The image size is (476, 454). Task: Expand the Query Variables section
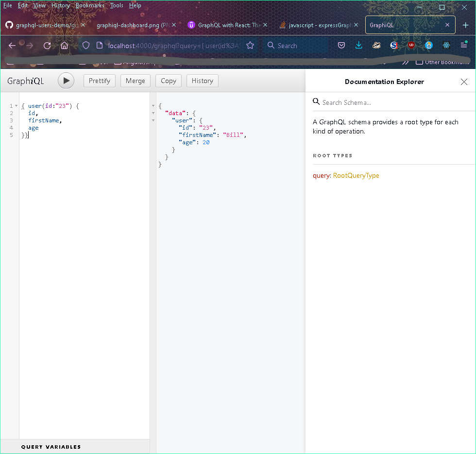[x=51, y=447]
